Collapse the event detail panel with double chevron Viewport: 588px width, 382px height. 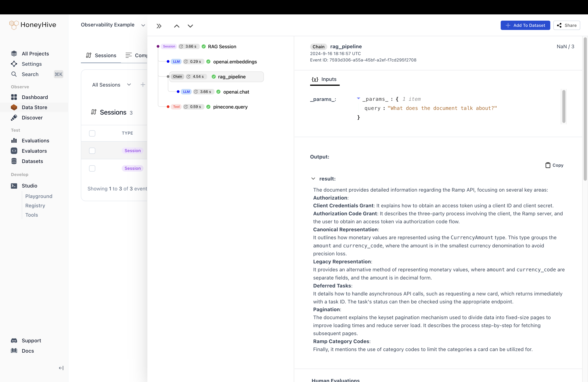(159, 26)
